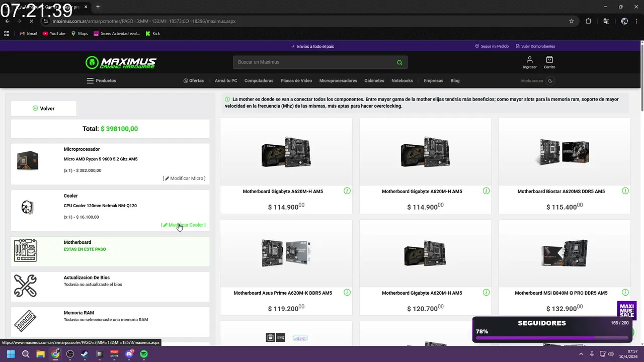
Task: Click the Memoria RAM step icon
Action: [x=25, y=321]
